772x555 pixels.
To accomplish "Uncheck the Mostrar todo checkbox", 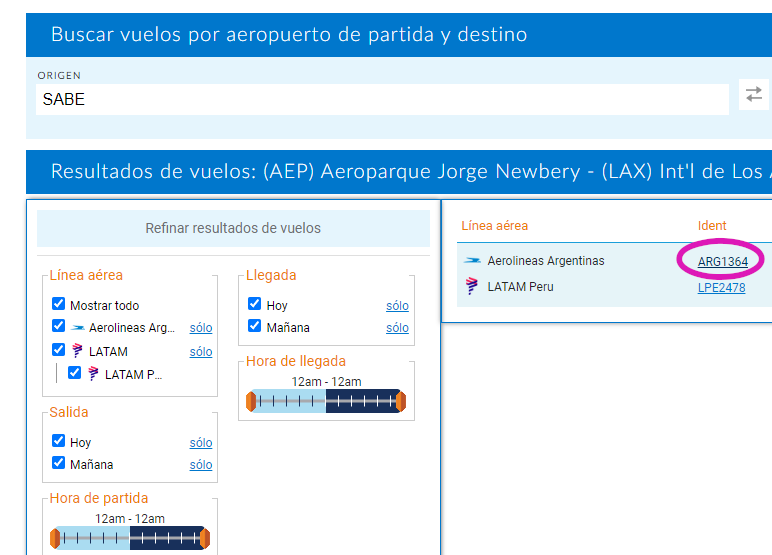I will (x=59, y=305).
